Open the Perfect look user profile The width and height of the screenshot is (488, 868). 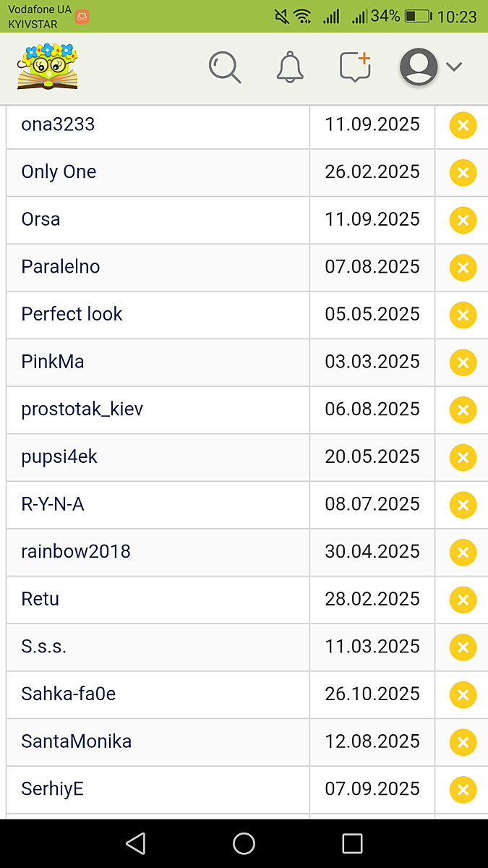coord(72,314)
